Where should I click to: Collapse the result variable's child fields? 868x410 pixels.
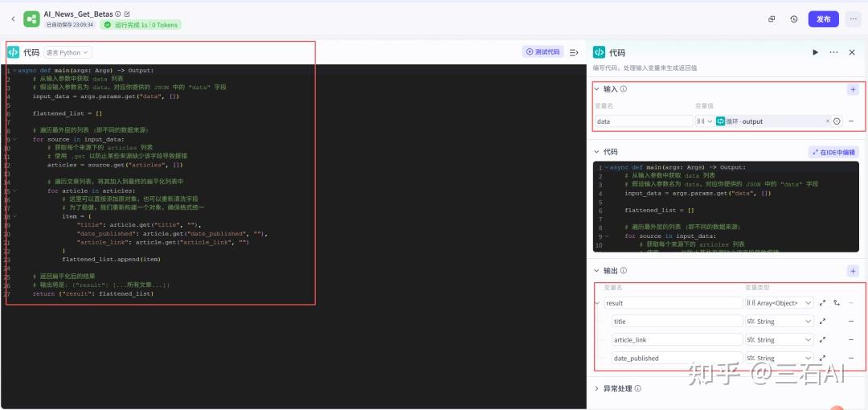point(597,303)
